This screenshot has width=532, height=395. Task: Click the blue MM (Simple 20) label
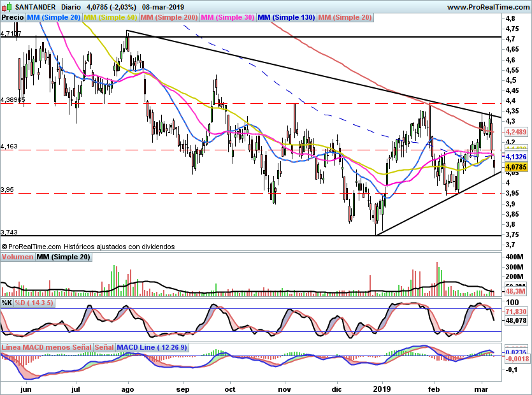(54, 17)
